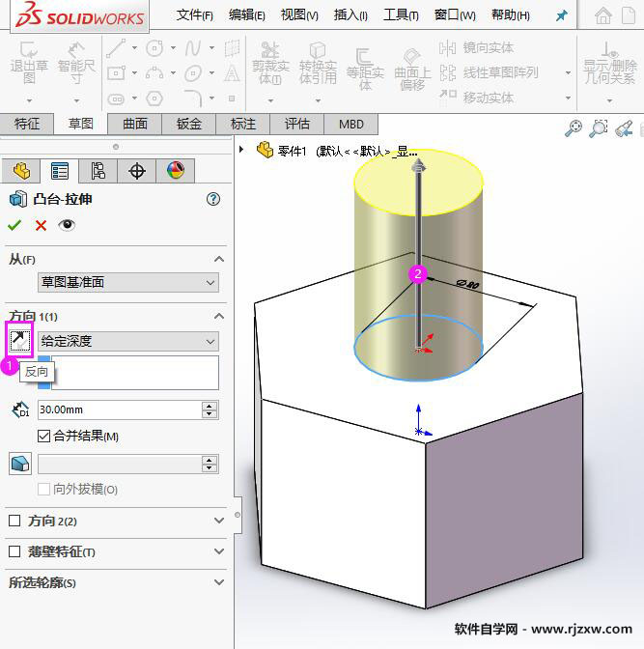Expand the Direction 2 section chevron

[x=219, y=521]
